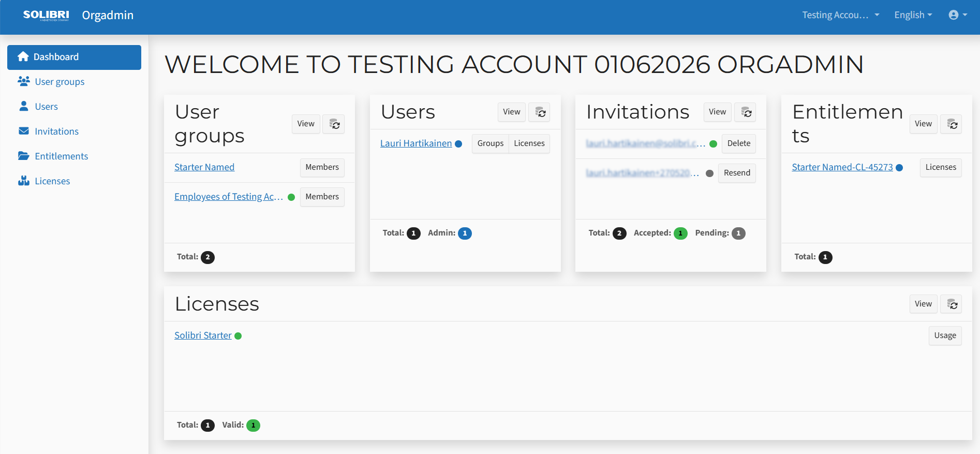The height and width of the screenshot is (454, 980).
Task: Show Members of Starter Named group
Action: tap(322, 167)
